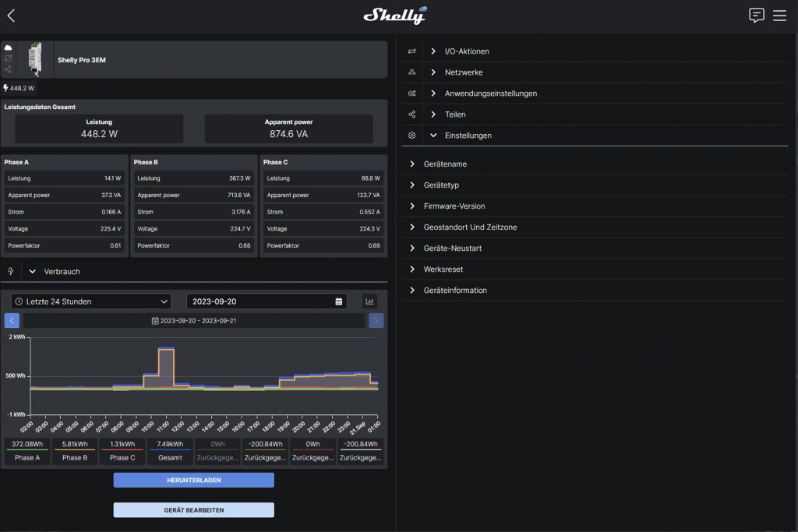Open the Letzte 24 Stunden dropdown
This screenshot has height=532, width=798.
tap(90, 301)
